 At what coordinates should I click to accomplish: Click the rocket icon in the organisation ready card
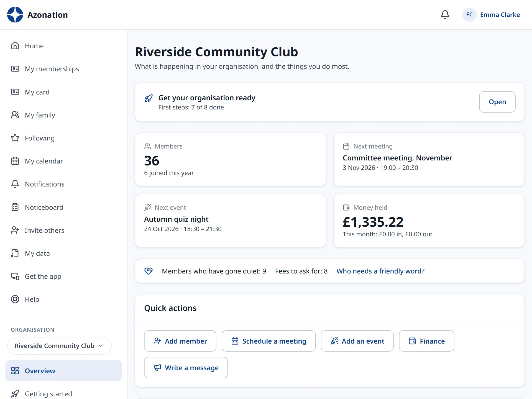[149, 98]
